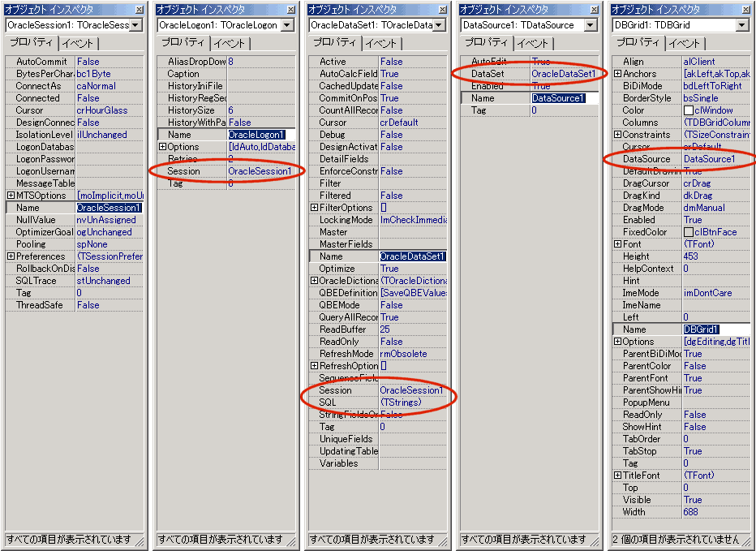Image resolution: width=756 pixels, height=551 pixels.
Task: Switch to イベント tab in OracleDataSet1 inspector
Action: (x=381, y=44)
